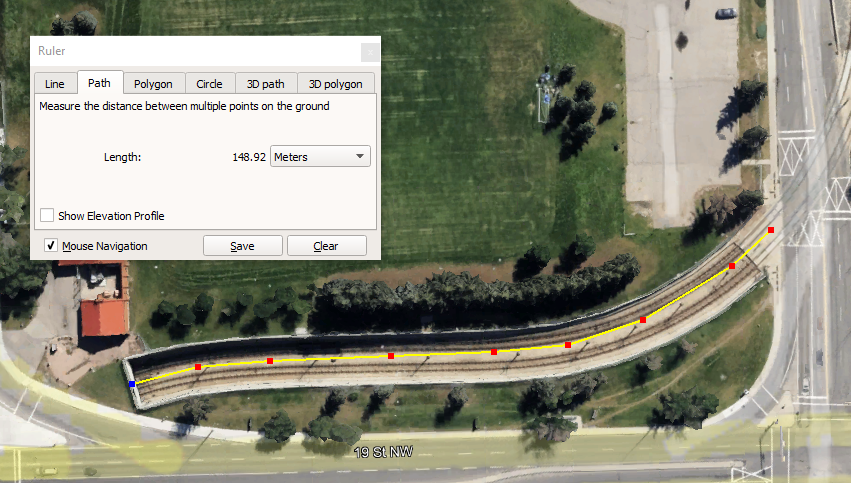Screen dimensions: 851x483
Task: Click the Length value 148.92
Action: (249, 157)
